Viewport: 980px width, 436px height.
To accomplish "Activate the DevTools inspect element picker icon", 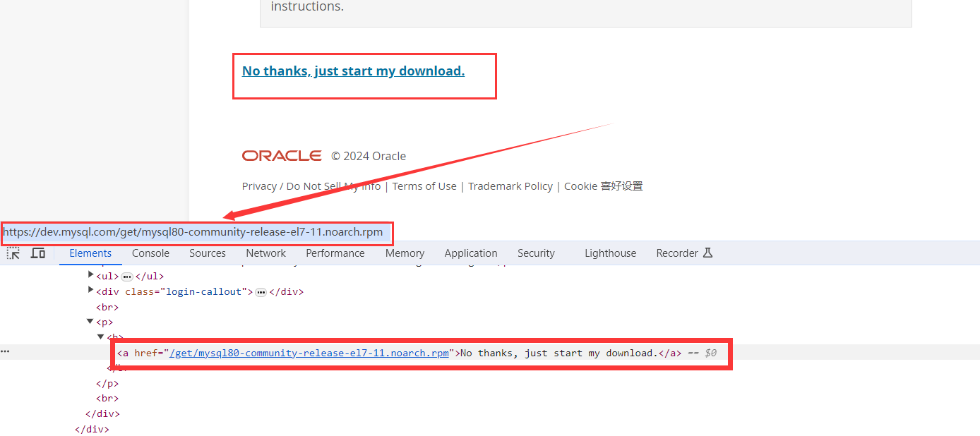I will click(x=13, y=253).
